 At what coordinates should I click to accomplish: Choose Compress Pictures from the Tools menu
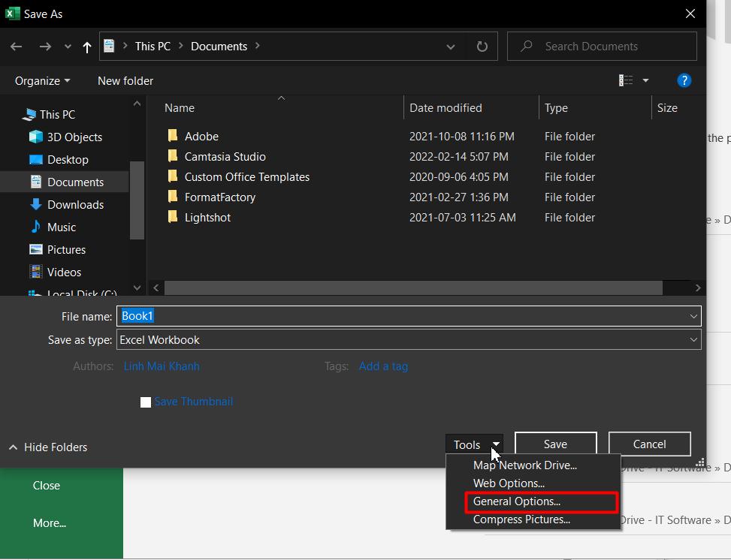[x=521, y=519]
